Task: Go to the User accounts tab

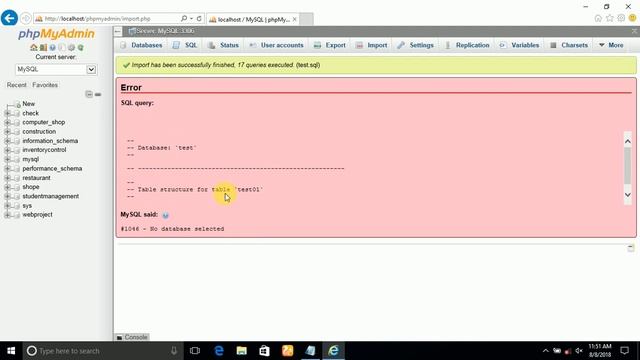Action: [276, 45]
